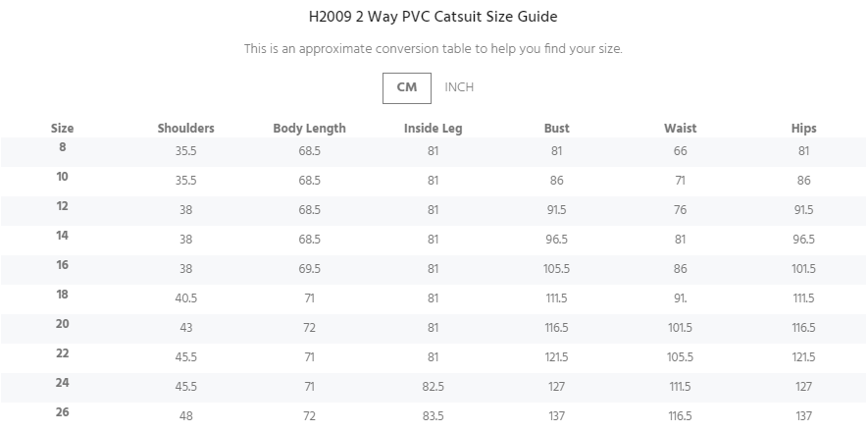This screenshot has height=432, width=868.
Task: Click the size 14 row label
Action: tap(63, 236)
